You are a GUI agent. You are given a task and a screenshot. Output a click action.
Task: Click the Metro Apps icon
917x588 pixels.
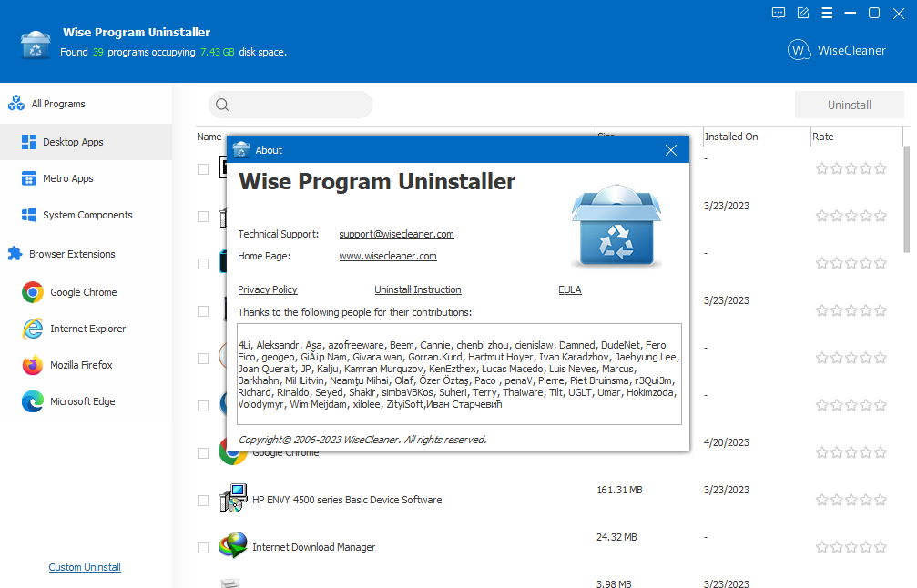(28, 178)
